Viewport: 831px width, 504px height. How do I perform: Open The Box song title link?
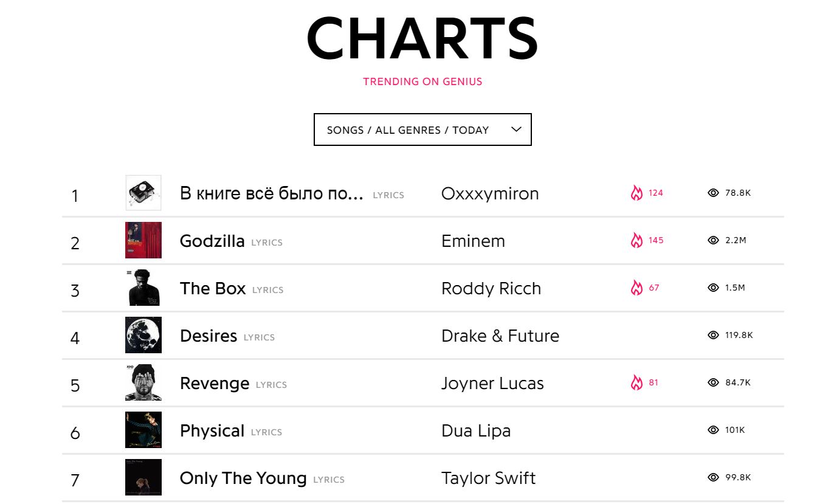pos(213,288)
